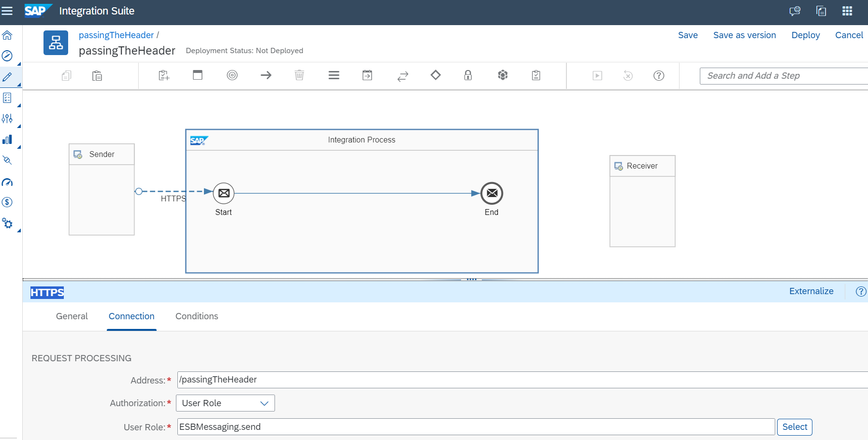The image size is (868, 440).
Task: Switch to the General tab
Action: click(72, 316)
